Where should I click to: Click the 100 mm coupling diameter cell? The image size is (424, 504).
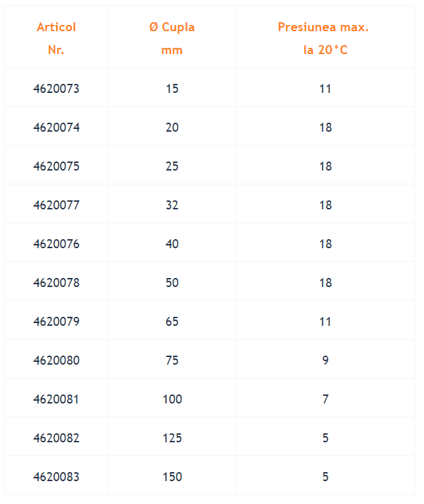tap(172, 399)
